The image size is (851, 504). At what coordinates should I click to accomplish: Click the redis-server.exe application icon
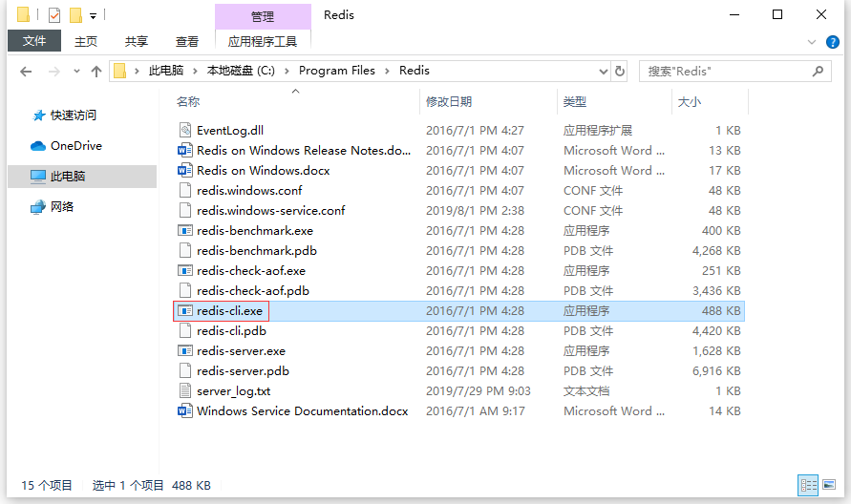(x=185, y=351)
